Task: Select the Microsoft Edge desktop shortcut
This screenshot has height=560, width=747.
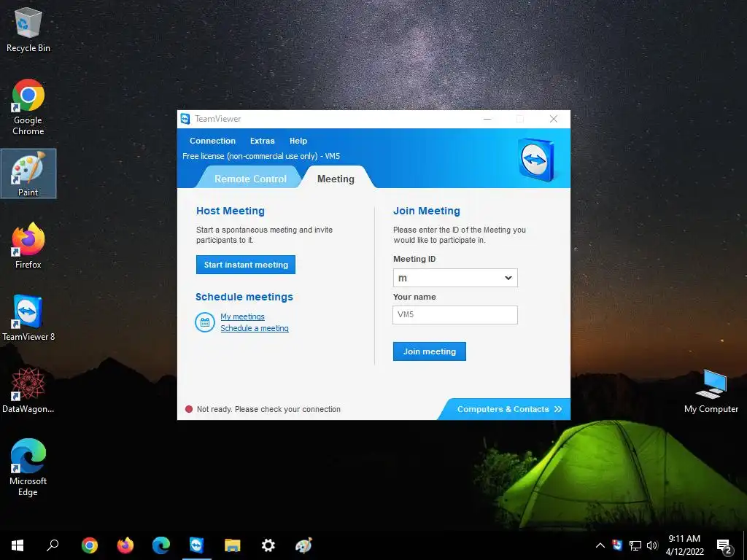Action: point(28,467)
